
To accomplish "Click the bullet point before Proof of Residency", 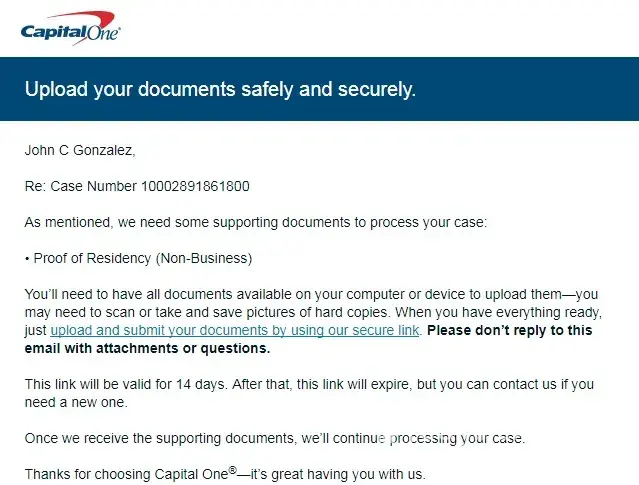I will tap(27, 258).
